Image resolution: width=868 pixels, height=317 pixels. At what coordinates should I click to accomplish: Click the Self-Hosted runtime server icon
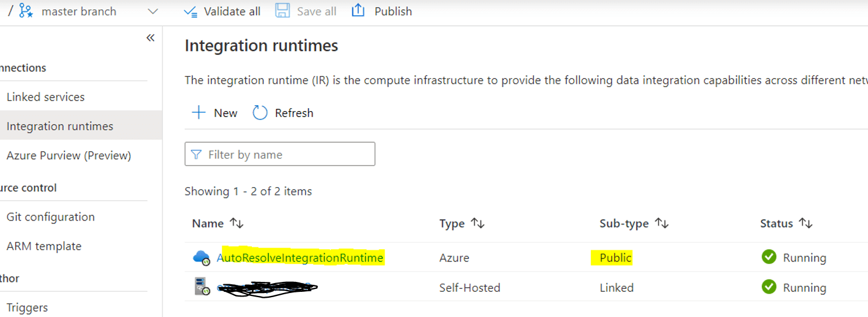(202, 287)
